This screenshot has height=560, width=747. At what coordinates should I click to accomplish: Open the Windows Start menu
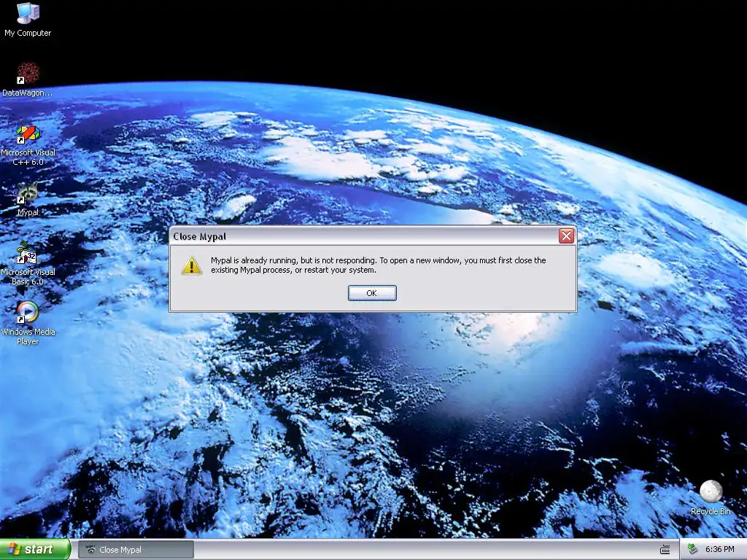(35, 550)
